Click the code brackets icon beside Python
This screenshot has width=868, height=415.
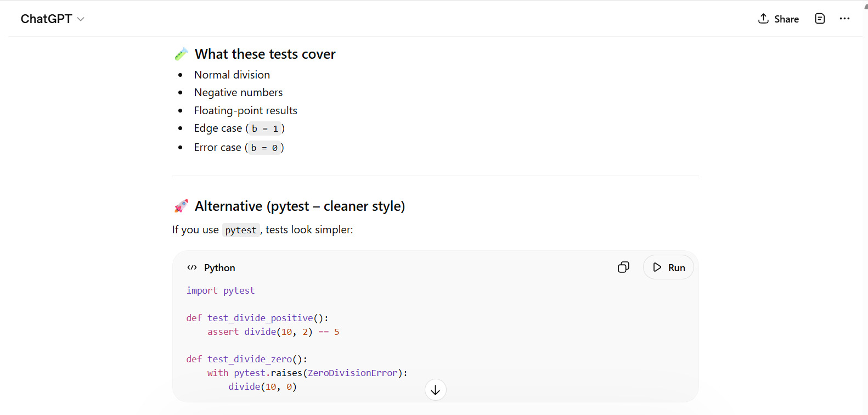[x=191, y=268]
